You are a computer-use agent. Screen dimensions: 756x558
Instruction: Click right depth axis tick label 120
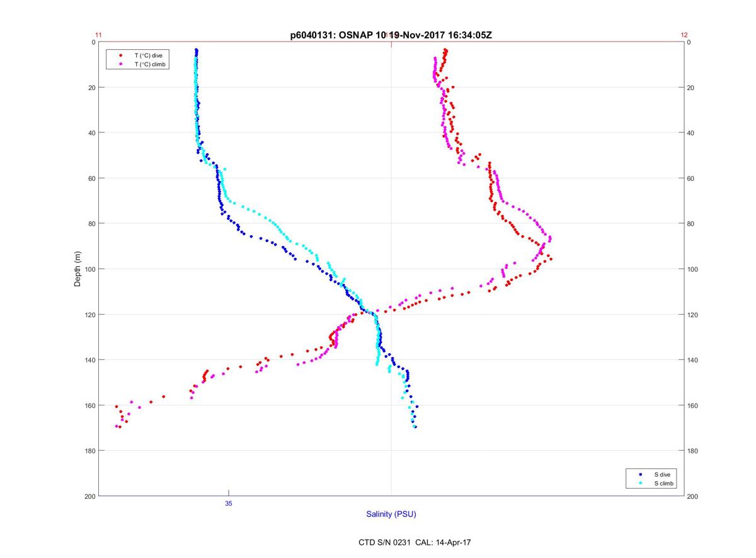tap(694, 315)
